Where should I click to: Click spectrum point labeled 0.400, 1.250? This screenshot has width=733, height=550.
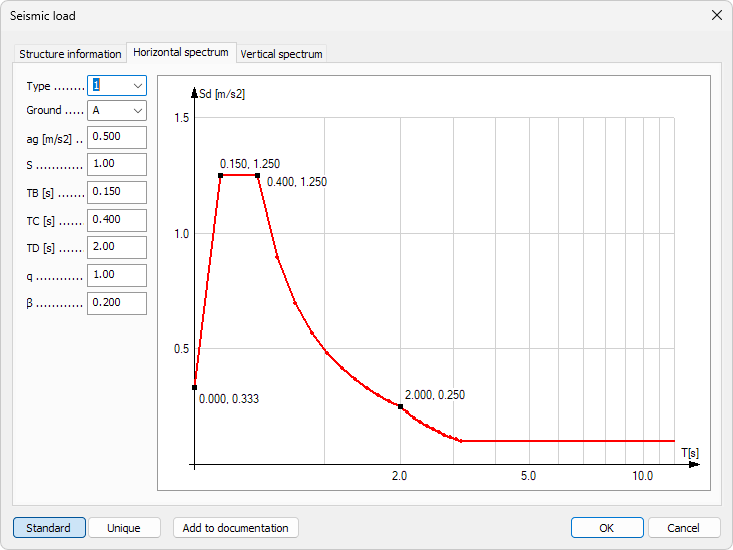258,176
